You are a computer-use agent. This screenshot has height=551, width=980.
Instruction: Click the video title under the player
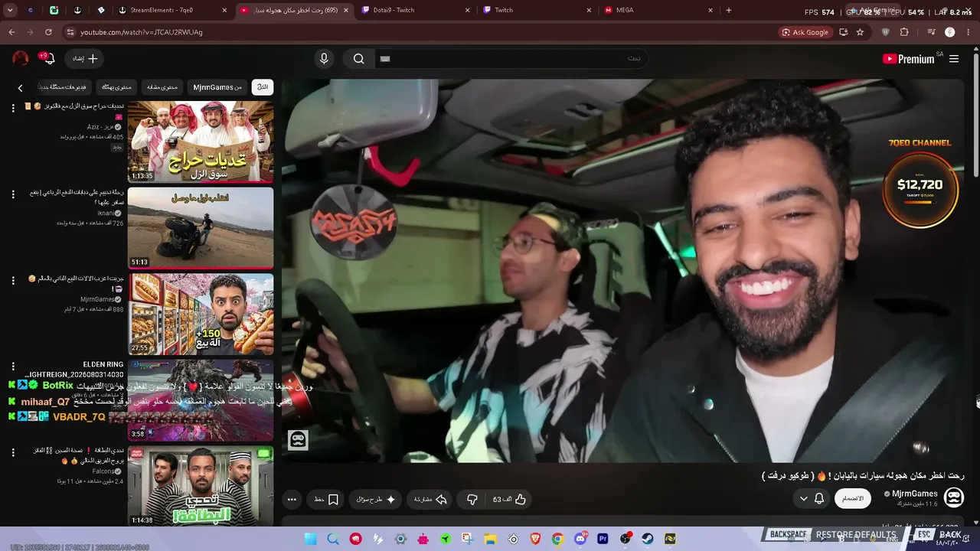[863, 476]
